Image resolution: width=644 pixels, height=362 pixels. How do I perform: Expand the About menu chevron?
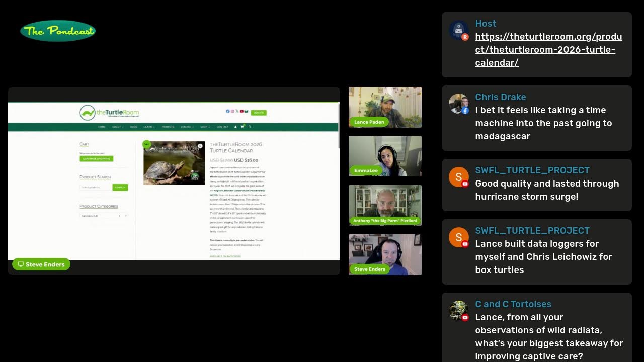122,127
